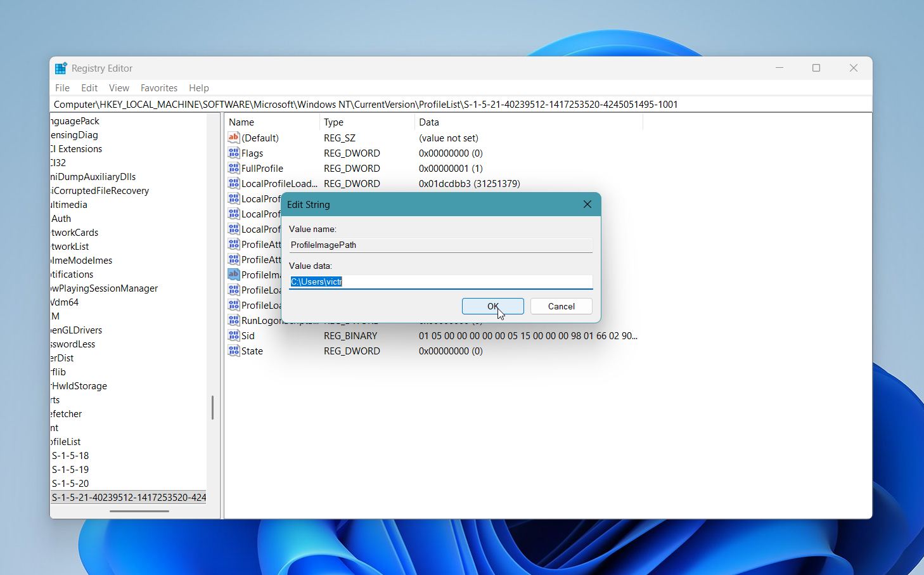Click the RunLogon value icon
This screenshot has width=924, height=575.
click(234, 320)
